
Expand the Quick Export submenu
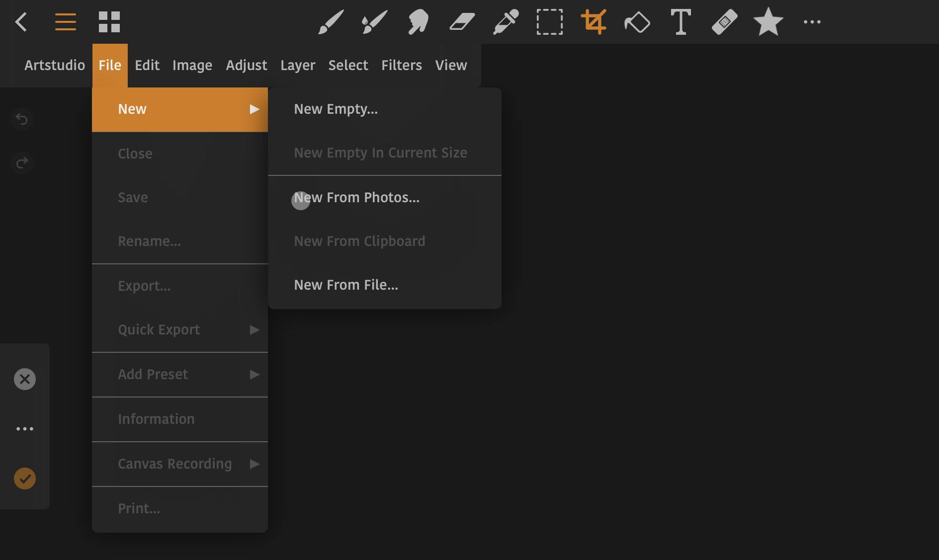[x=179, y=330]
